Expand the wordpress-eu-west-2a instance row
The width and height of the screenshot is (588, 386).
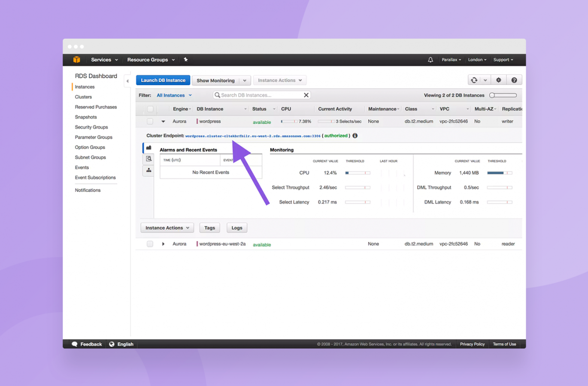click(x=163, y=244)
